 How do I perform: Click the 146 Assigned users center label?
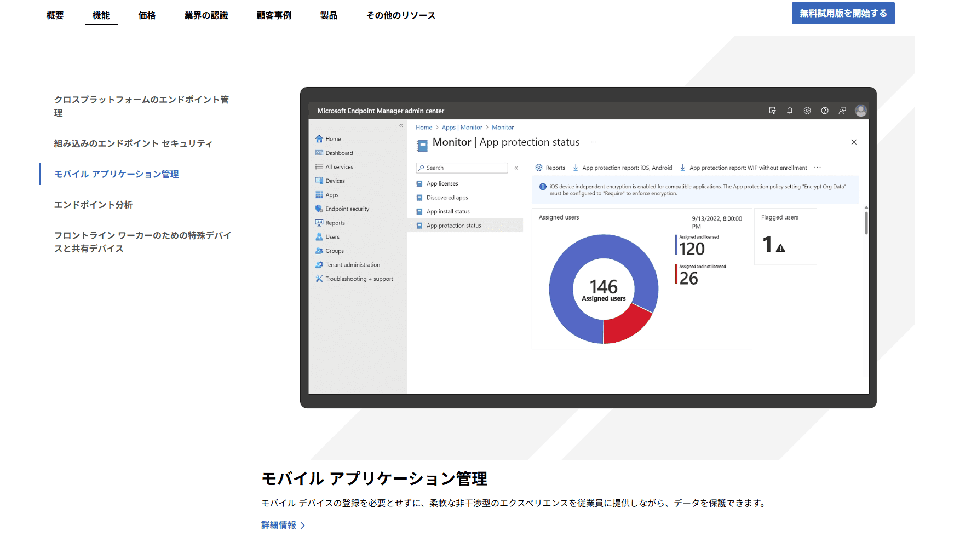tap(604, 290)
